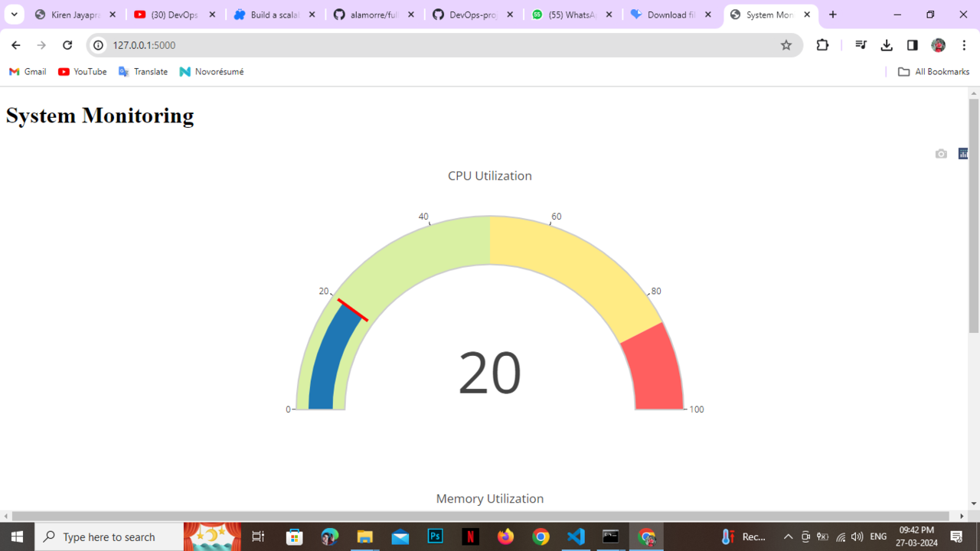Open the Chrome three-dot menu
Screen dimensions: 980x551
tap(964, 45)
